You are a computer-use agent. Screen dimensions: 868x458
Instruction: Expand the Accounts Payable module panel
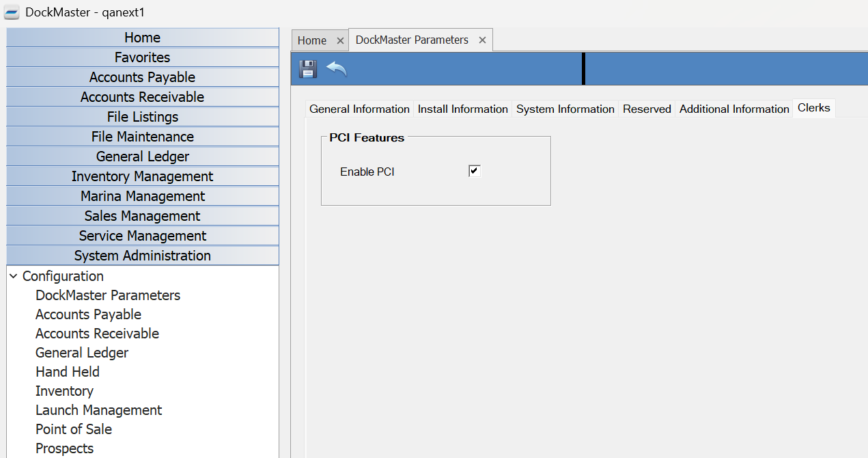point(143,77)
